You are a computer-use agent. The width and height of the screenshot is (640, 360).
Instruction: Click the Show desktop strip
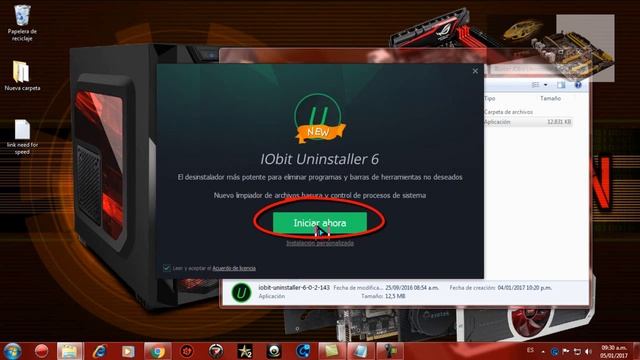(x=636, y=351)
